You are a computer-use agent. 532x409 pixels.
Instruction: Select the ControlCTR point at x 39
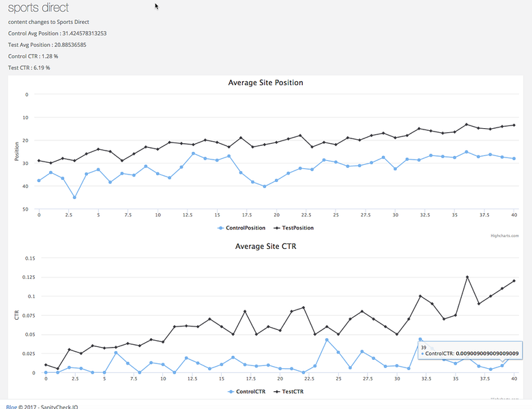click(502, 365)
